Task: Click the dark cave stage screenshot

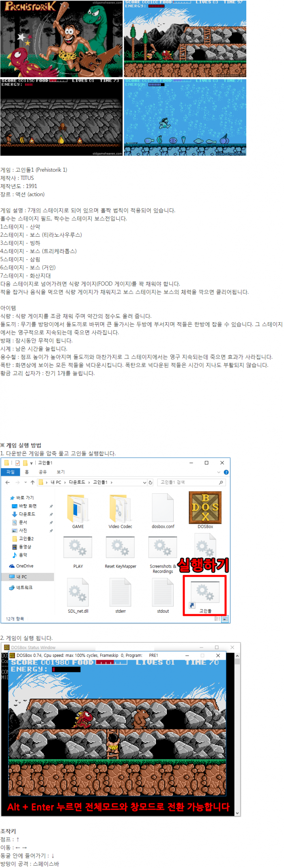Action: click(61, 117)
